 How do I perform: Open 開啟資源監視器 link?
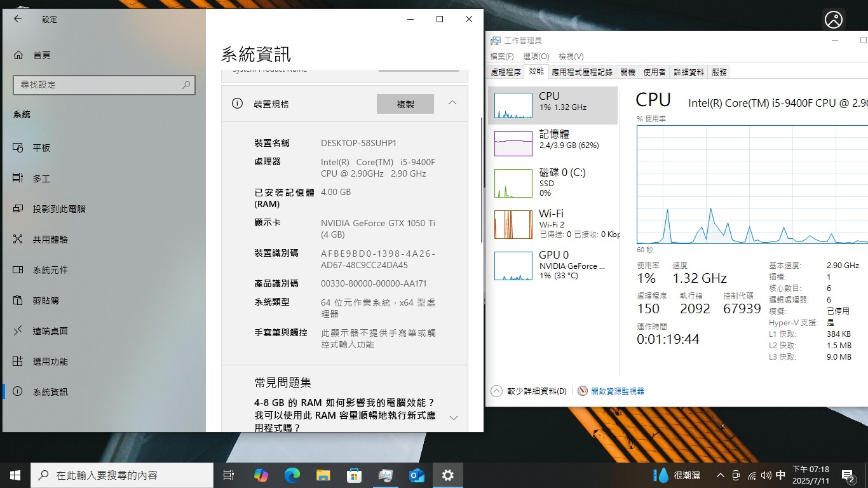(x=617, y=391)
